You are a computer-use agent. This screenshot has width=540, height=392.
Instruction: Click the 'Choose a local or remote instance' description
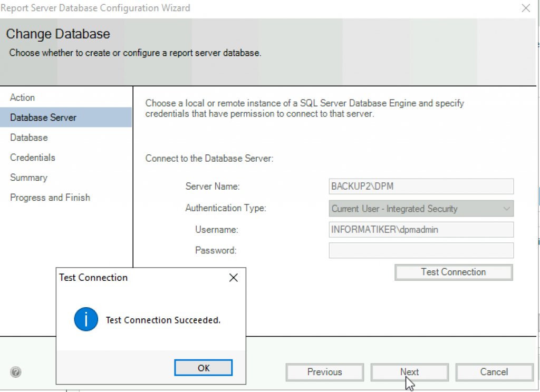click(x=304, y=108)
